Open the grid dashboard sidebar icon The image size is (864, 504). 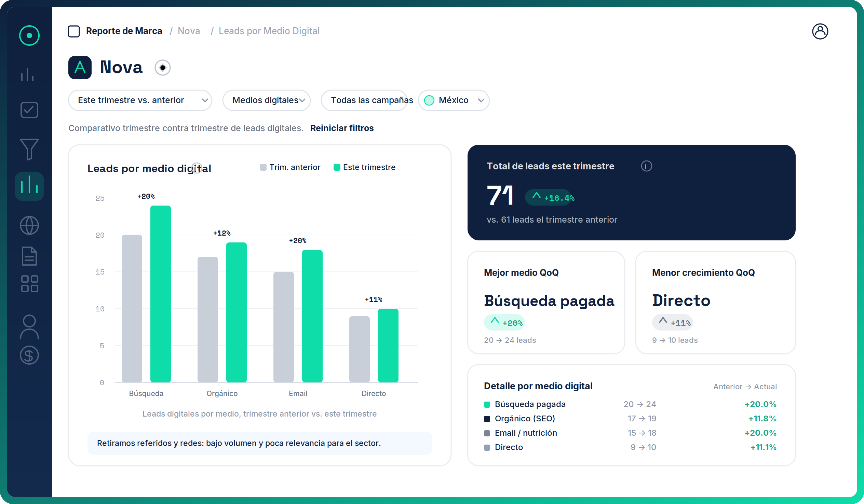[29, 284]
